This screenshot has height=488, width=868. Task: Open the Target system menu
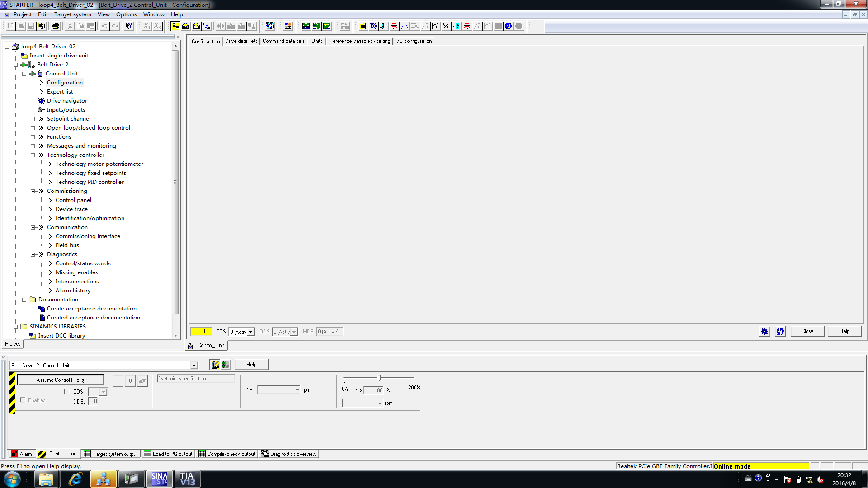pos(72,14)
